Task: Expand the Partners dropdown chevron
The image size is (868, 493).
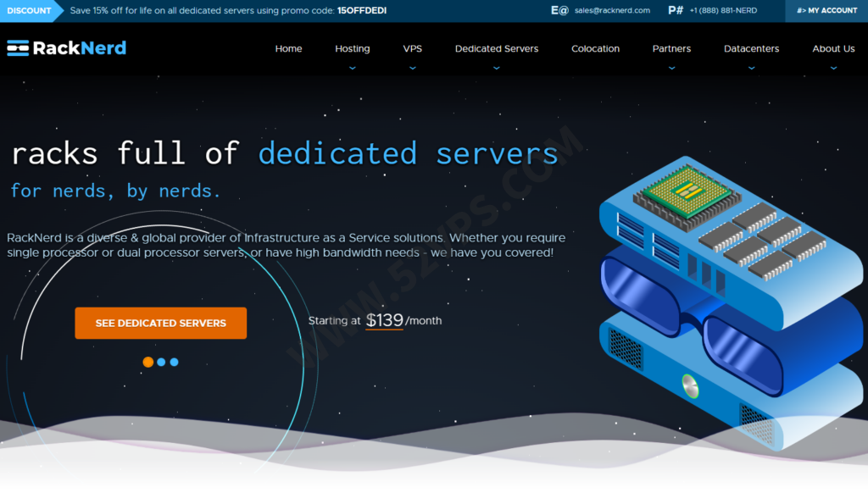Action: click(671, 68)
